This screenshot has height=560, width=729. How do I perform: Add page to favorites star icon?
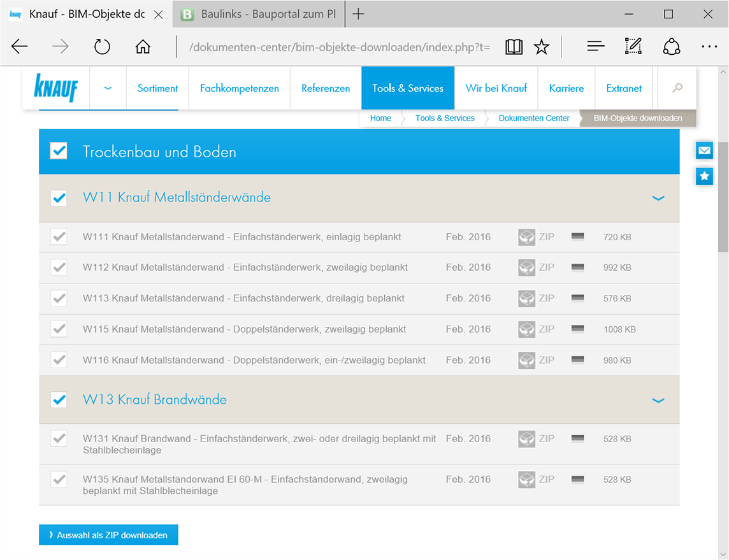pyautogui.click(x=541, y=47)
